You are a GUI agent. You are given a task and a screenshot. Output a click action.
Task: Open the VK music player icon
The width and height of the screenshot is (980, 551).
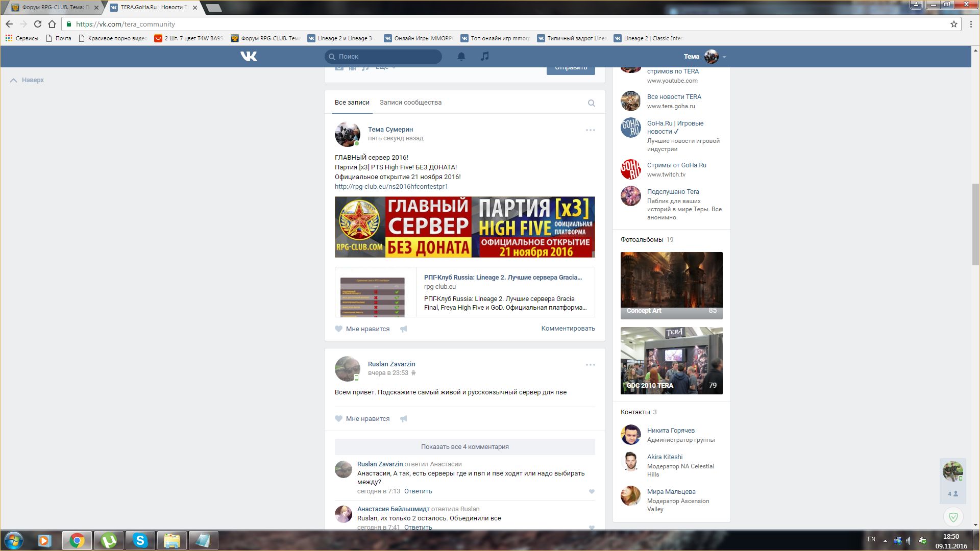click(x=484, y=56)
